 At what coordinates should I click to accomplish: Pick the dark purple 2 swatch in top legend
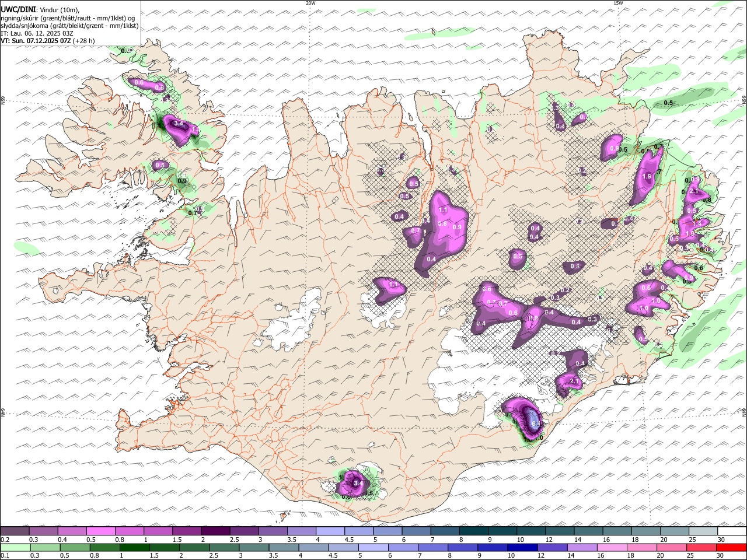[x=215, y=531]
